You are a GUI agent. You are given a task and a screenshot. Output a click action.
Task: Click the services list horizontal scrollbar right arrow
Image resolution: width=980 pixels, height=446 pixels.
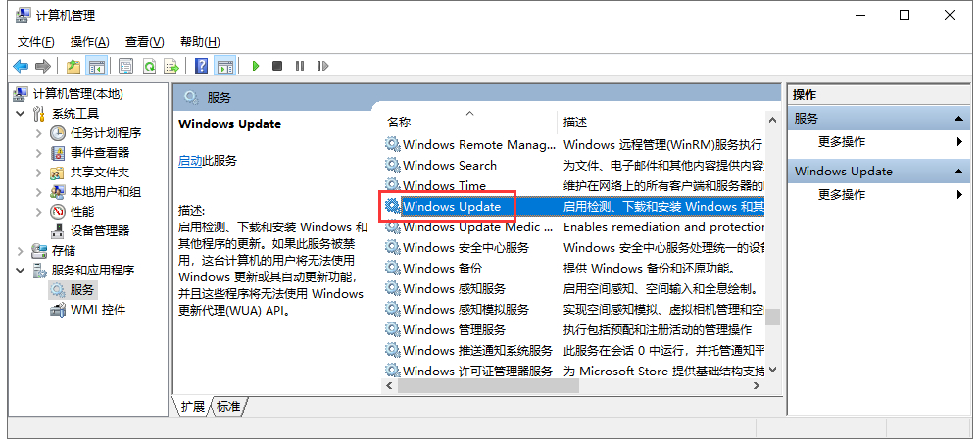(x=757, y=386)
